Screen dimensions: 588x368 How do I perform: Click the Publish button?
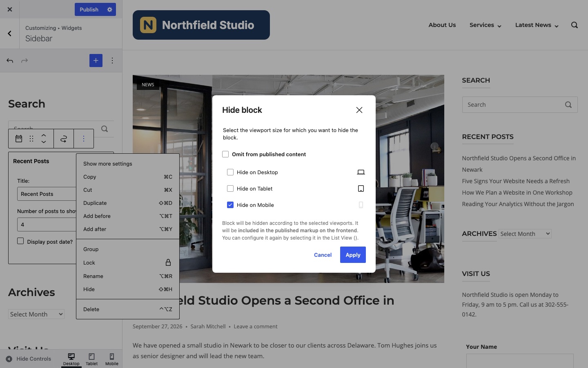coord(89,9)
